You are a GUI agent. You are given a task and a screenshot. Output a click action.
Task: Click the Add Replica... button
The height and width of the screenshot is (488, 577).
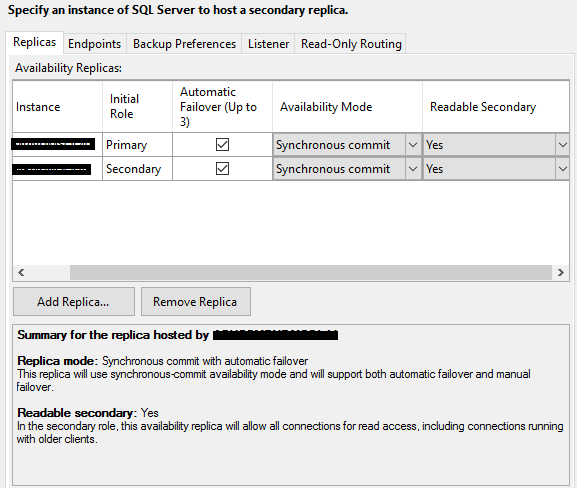(x=74, y=302)
